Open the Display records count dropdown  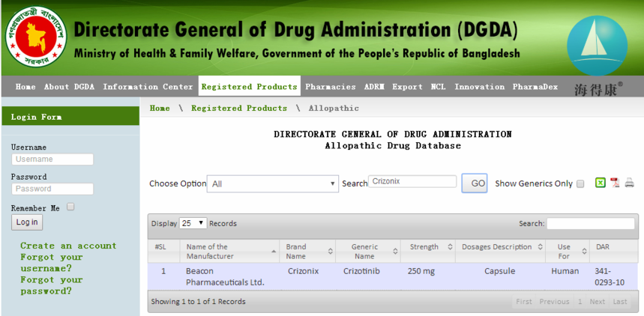point(193,223)
